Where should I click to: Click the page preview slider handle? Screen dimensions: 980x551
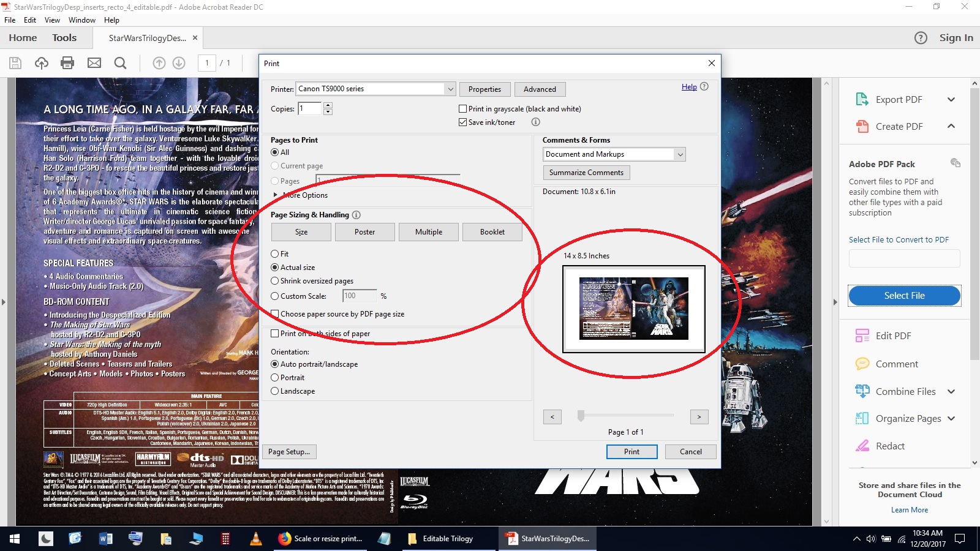click(581, 416)
